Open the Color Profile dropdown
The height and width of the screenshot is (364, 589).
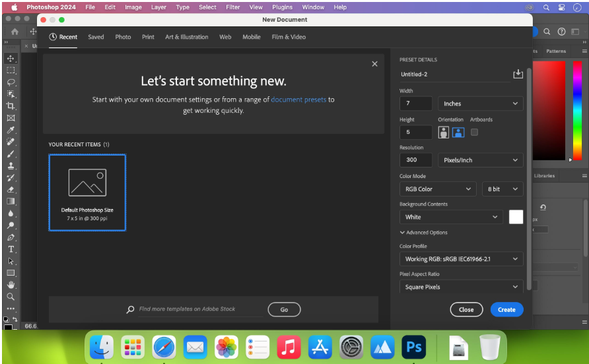pos(462,259)
